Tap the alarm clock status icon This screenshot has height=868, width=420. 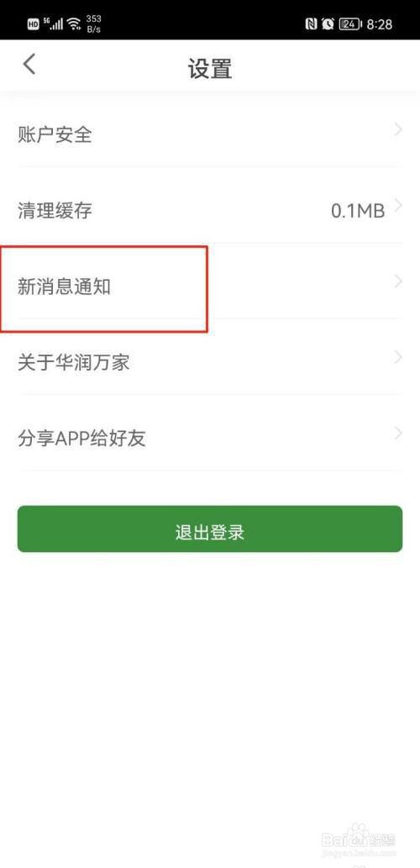328,24
